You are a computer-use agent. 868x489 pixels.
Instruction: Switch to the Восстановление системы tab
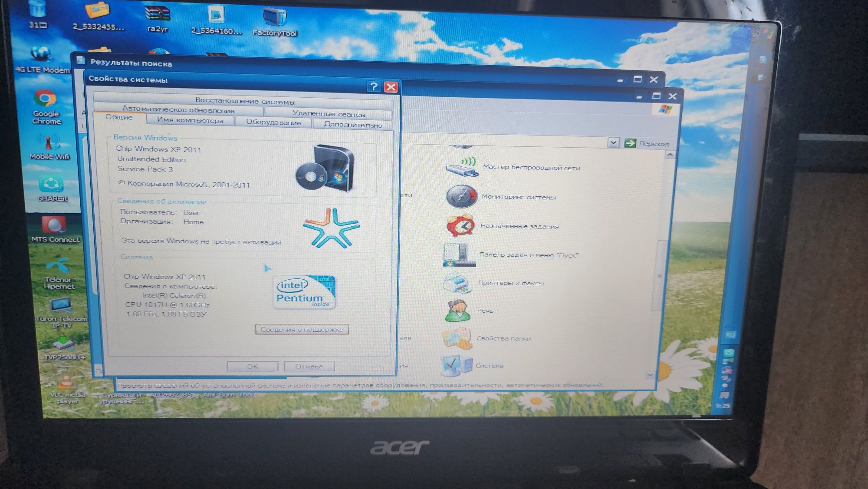coord(244,101)
